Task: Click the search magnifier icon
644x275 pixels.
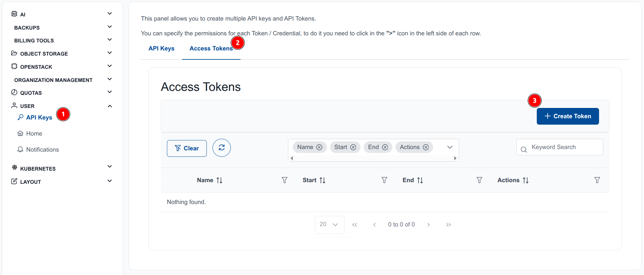Action: (524, 149)
